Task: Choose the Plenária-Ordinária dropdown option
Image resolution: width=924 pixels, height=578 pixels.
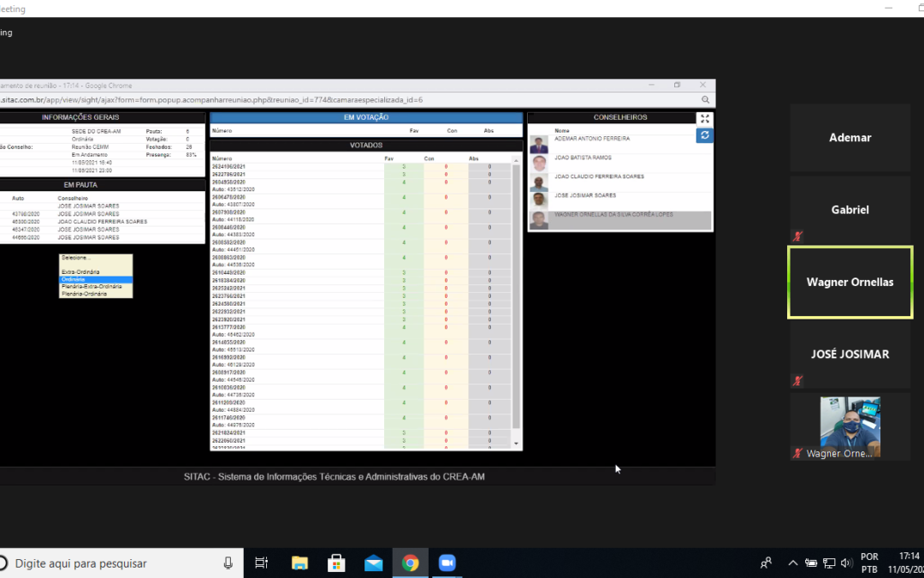Action: [96, 293]
